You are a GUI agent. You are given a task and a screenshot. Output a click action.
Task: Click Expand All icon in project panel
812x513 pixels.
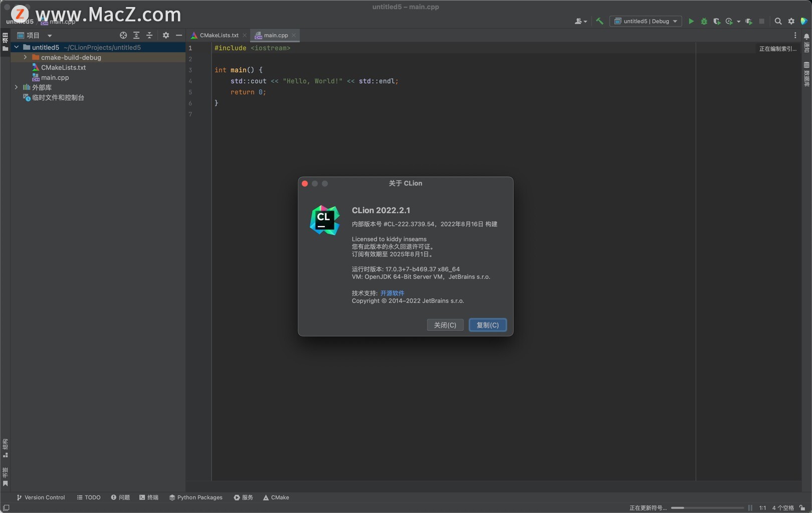tap(136, 35)
